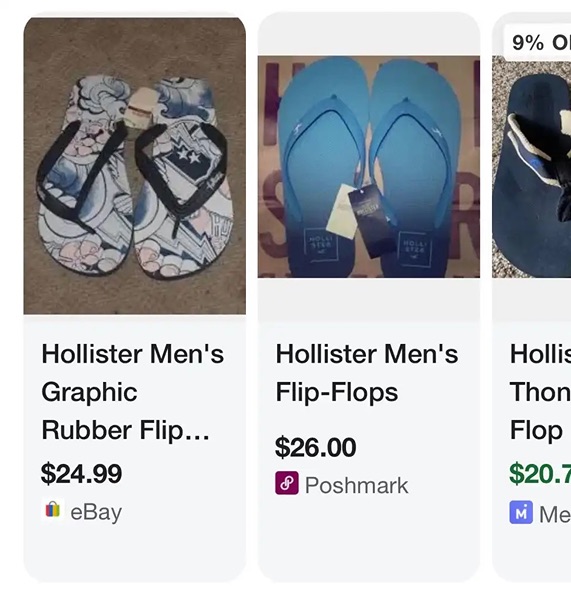Click the Poshmark seller name
571x600 pixels.
click(x=357, y=485)
